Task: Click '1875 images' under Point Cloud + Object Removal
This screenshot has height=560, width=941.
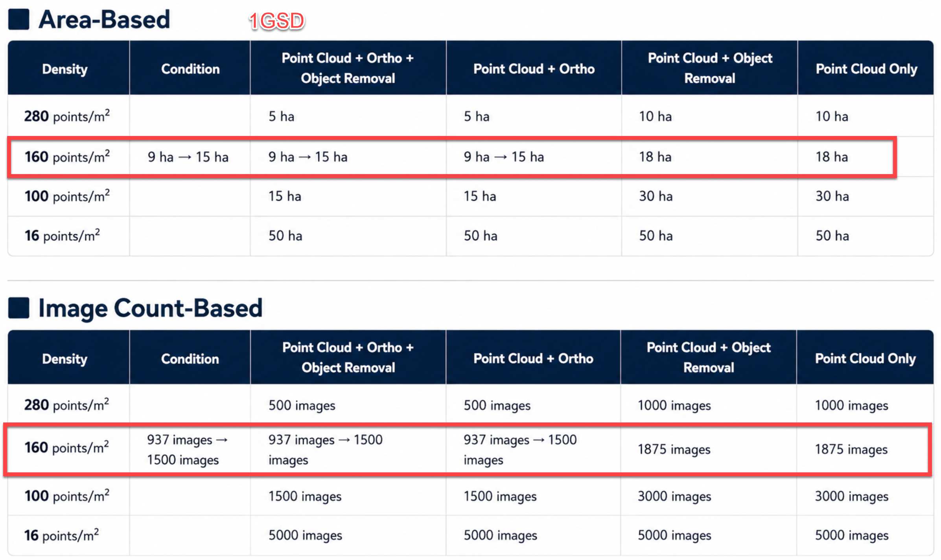Action: [674, 449]
